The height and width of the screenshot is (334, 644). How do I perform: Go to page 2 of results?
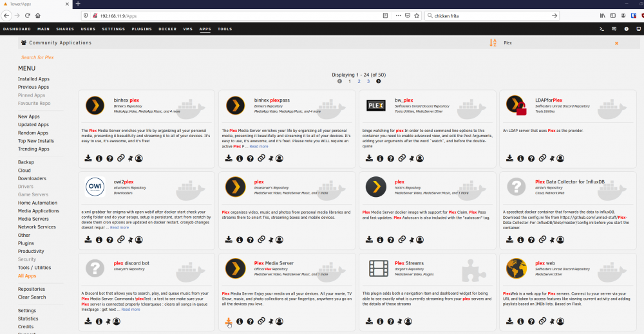359,81
